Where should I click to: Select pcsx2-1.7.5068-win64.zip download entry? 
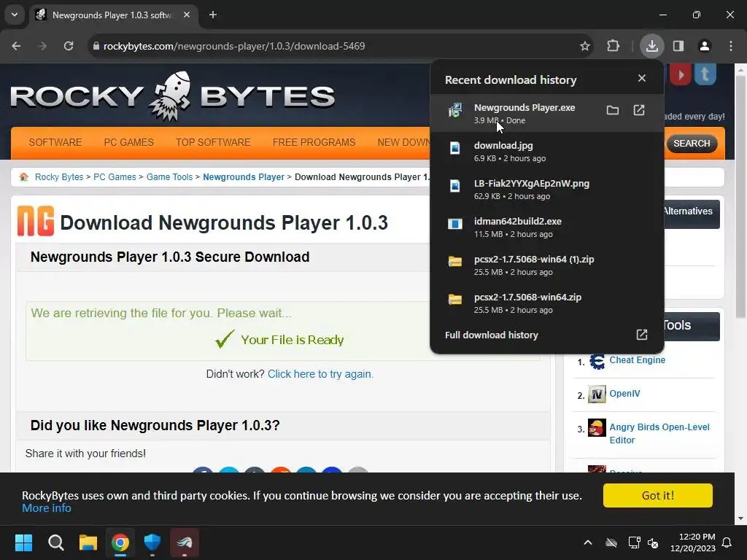tap(547, 303)
